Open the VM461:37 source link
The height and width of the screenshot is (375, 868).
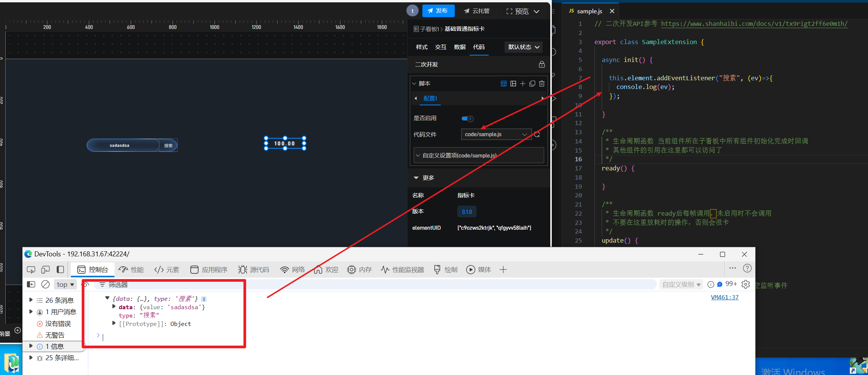[x=724, y=297]
